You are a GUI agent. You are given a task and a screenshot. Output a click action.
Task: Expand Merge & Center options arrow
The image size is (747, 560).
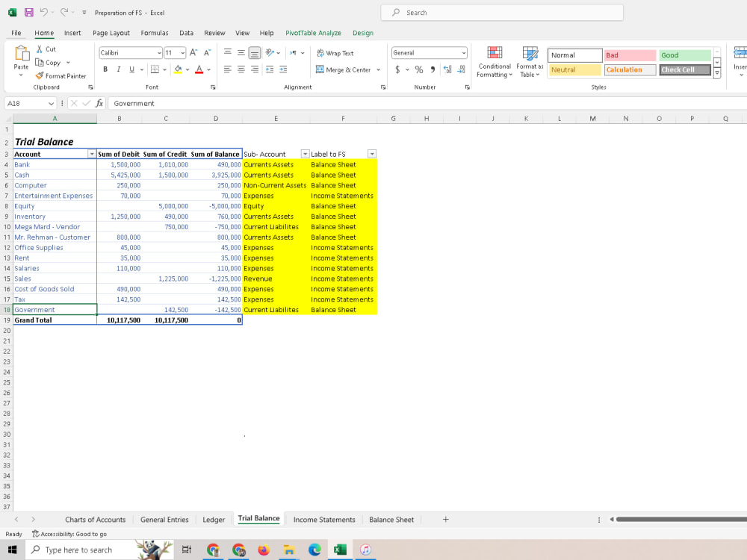(378, 69)
